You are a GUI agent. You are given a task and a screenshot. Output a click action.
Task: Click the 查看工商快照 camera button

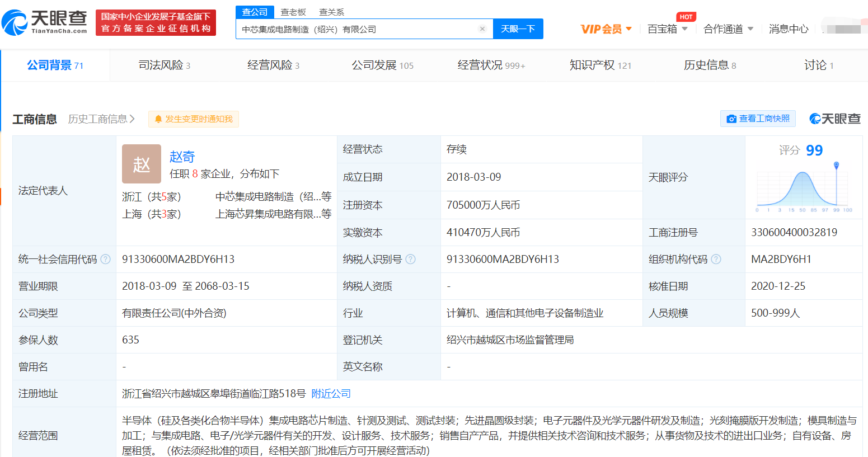point(758,119)
